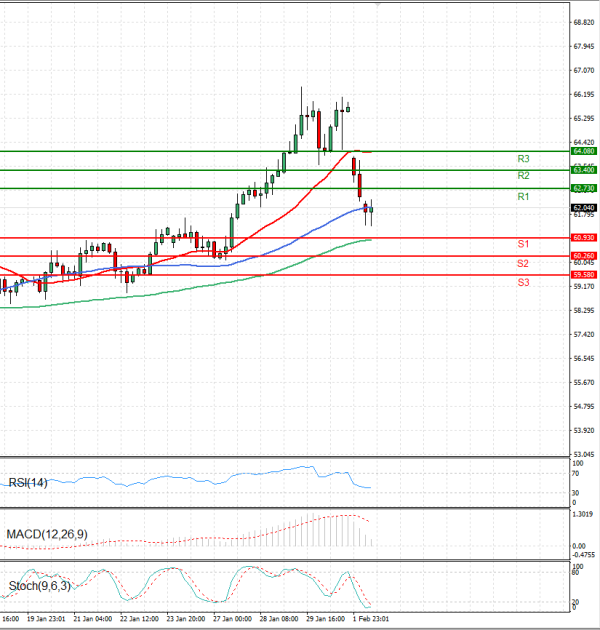This screenshot has height=630, width=600.
Task: Click the 62.730 green price tag
Action: [584, 188]
